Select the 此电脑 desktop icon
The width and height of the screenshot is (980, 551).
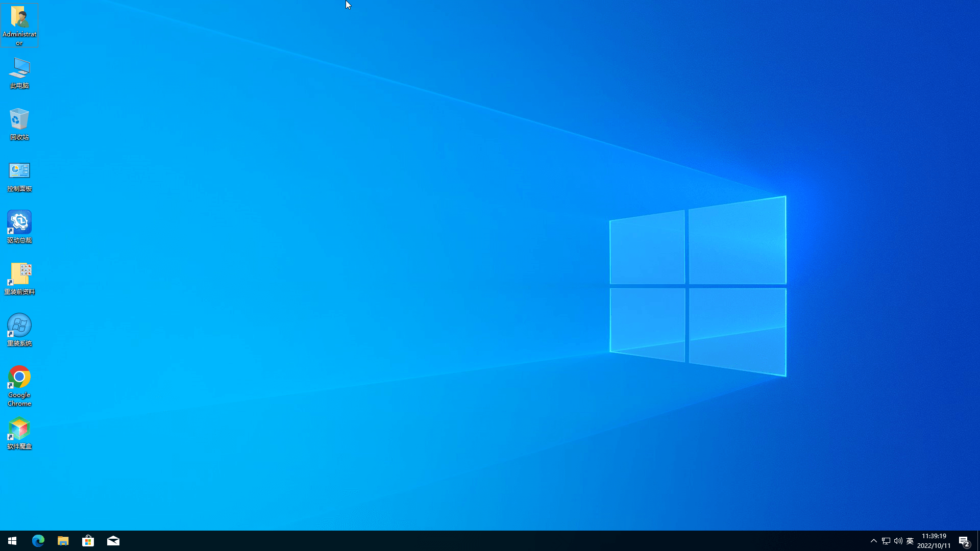[x=19, y=69]
